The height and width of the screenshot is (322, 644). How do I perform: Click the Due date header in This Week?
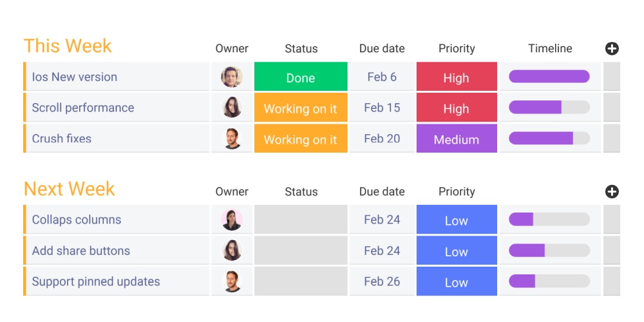[382, 48]
